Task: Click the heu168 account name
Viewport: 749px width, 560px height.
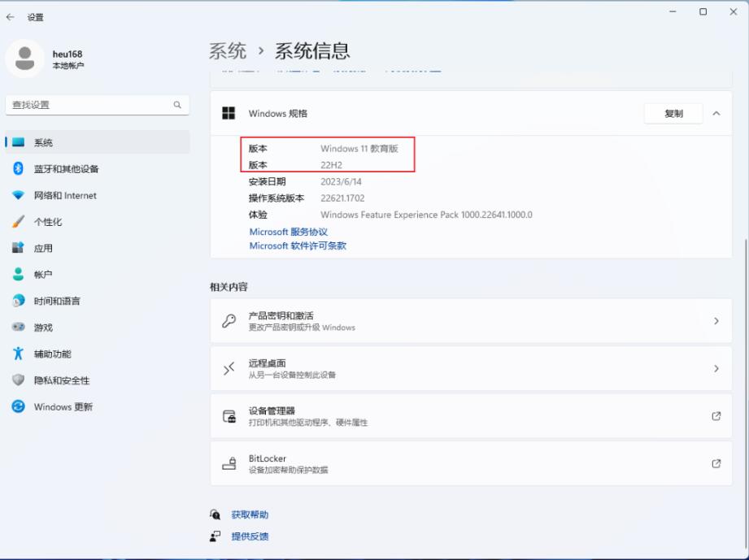Action: 67,54
